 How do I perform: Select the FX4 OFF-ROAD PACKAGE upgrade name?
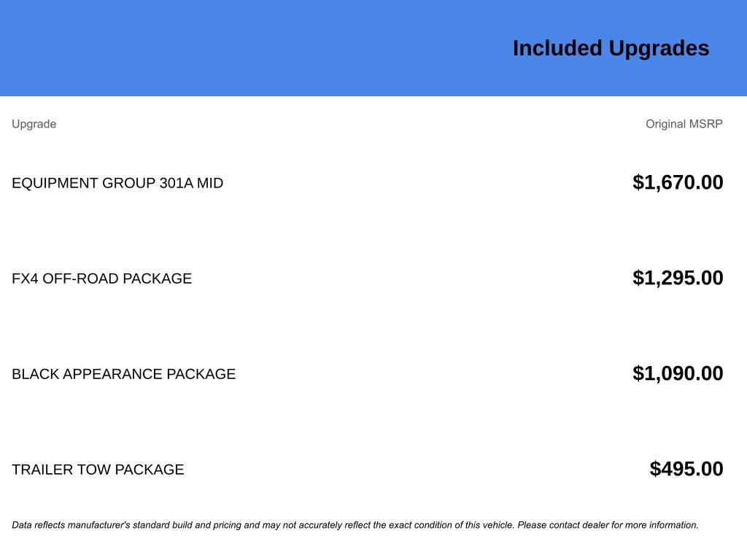101,279
